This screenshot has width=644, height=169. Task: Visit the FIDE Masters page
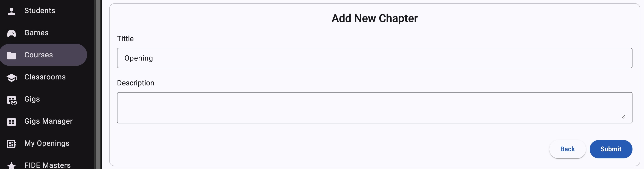point(47,165)
